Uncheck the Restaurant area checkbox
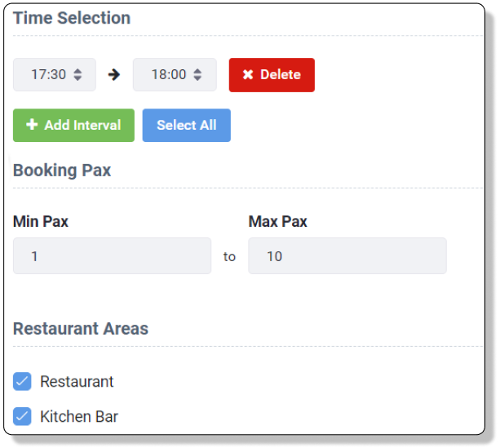The height and width of the screenshot is (448, 500). click(x=22, y=381)
